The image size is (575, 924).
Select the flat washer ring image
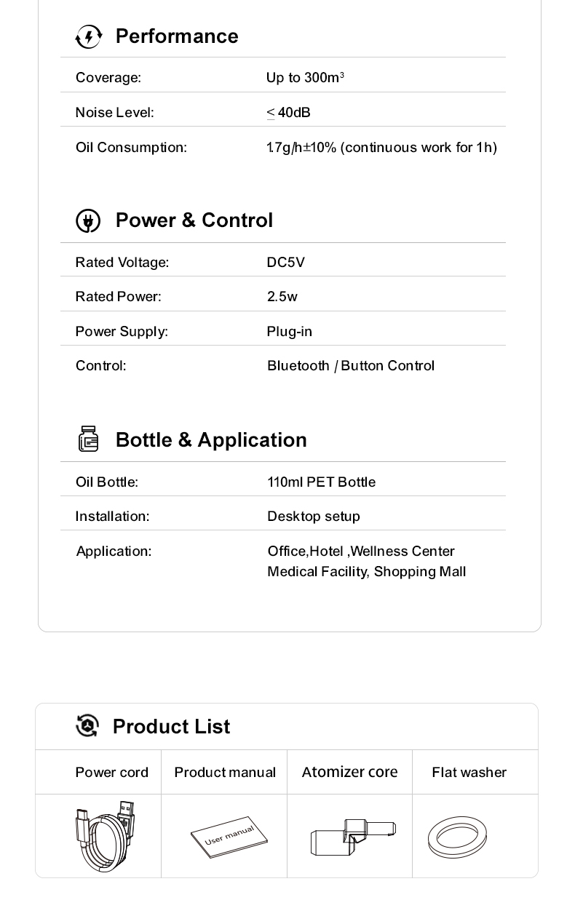tap(457, 837)
